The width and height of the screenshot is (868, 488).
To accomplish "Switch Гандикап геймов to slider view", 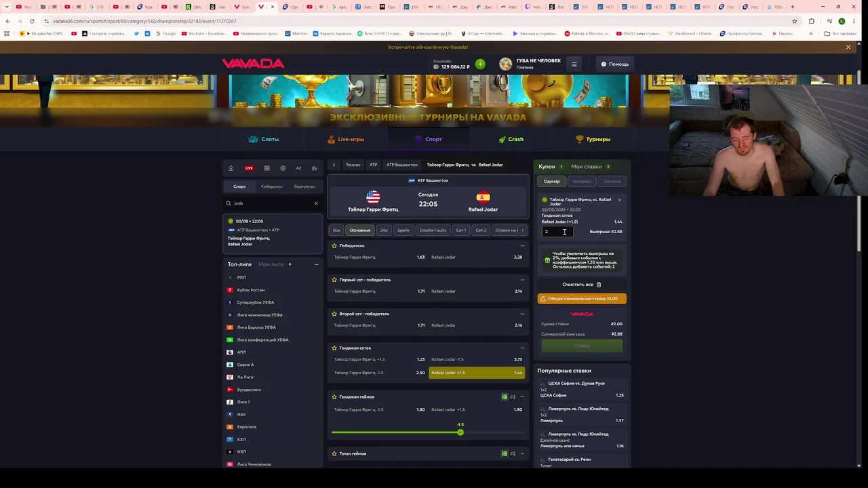I will (513, 396).
